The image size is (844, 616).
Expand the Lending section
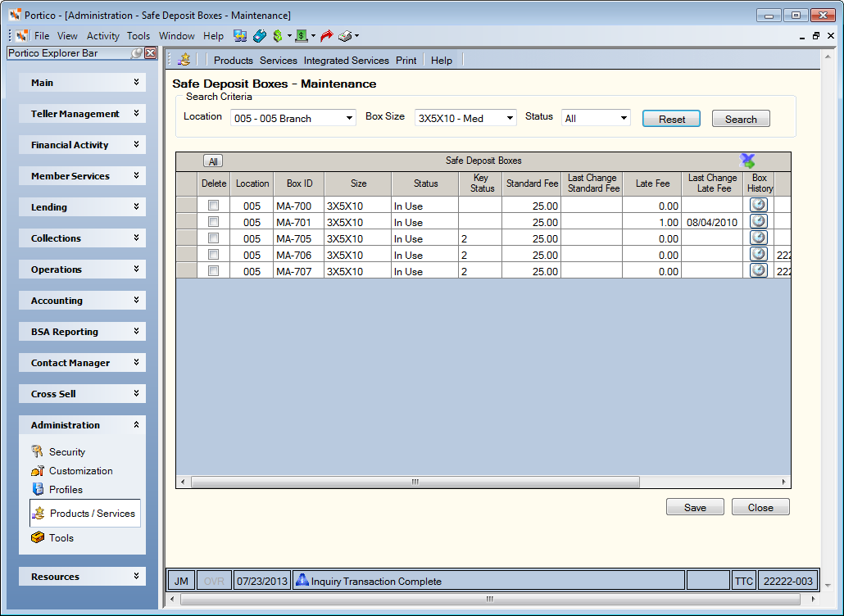click(83, 207)
